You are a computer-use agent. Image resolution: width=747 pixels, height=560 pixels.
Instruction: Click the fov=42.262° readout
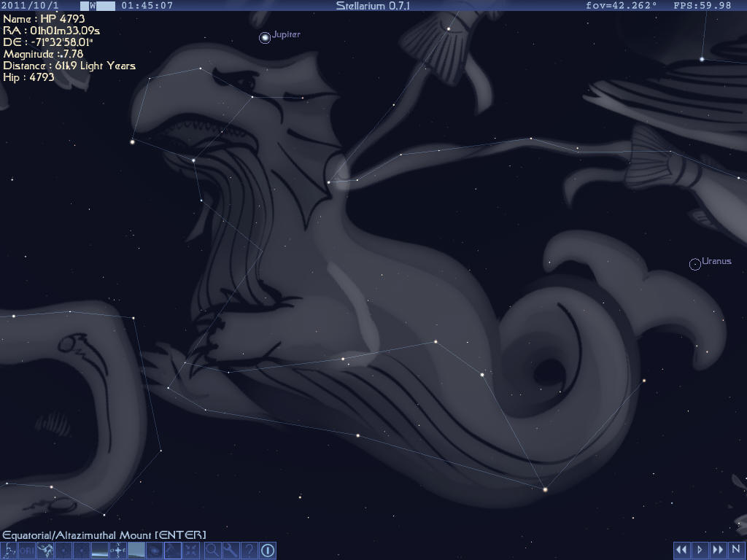coord(622,6)
